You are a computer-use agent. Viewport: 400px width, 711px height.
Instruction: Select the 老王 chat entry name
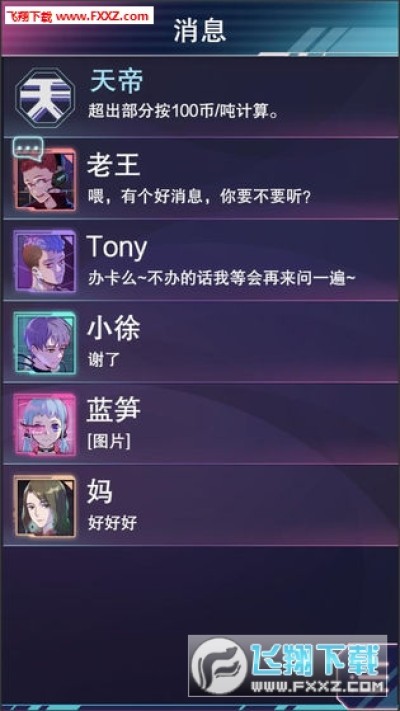pos(113,164)
